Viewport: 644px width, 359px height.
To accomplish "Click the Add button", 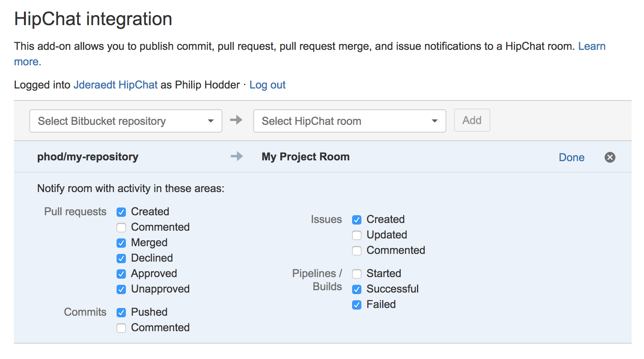I will pos(471,120).
